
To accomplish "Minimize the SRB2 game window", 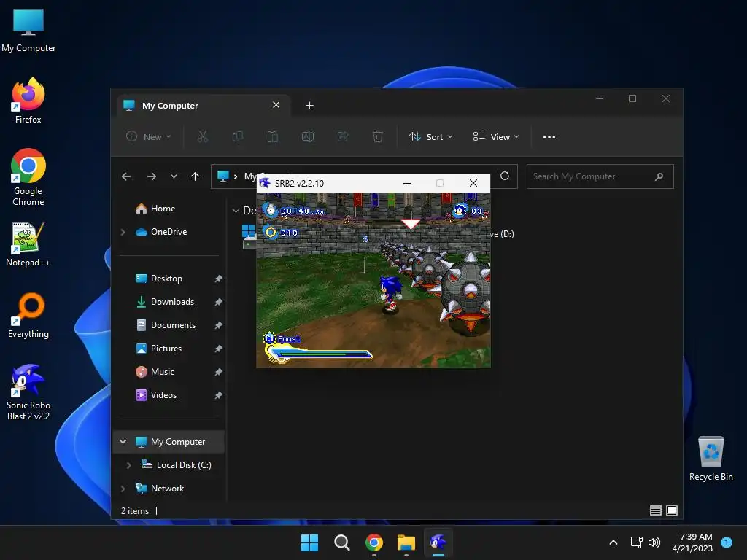I will coord(407,183).
